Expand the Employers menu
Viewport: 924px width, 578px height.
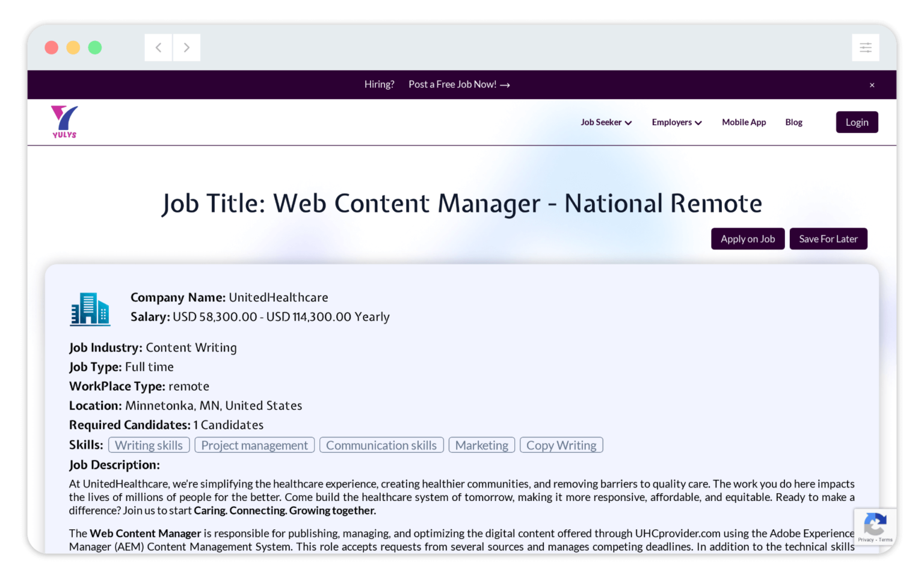pos(676,122)
